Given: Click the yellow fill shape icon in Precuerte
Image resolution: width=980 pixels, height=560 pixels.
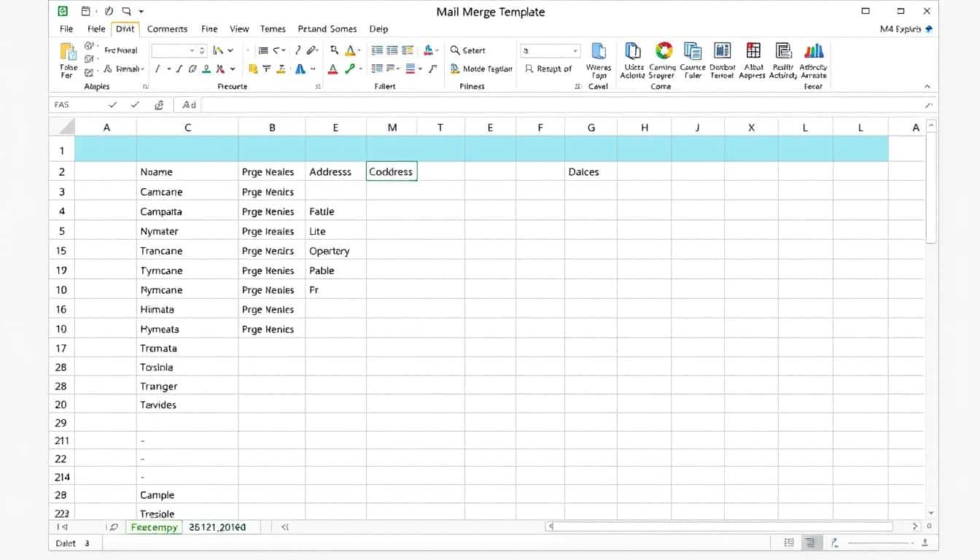Looking at the screenshot, I should (x=253, y=69).
